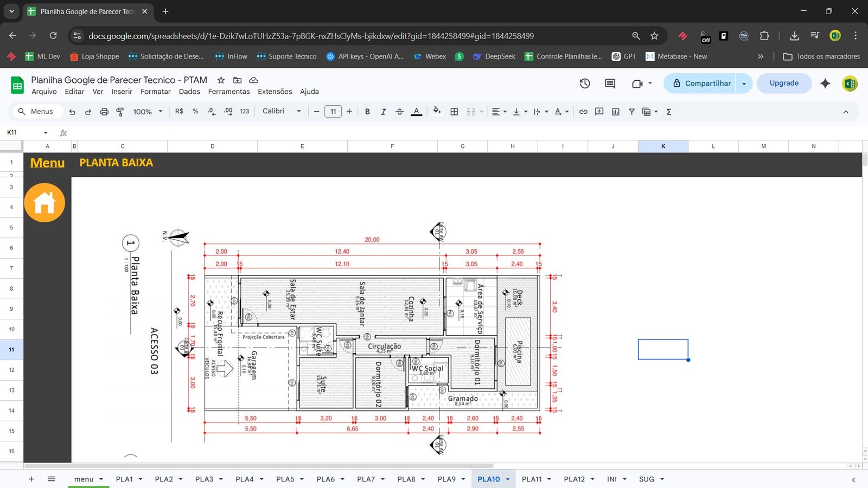
Task: Expand the PLA10 sheet tab menu
Action: [x=507, y=479]
